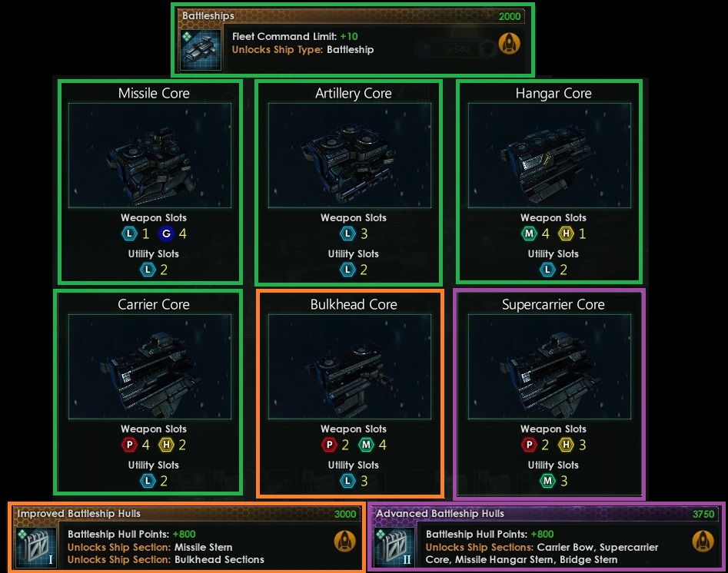This screenshot has height=573, width=728.
Task: Click the rocket icon in Battleships header
Action: point(510,43)
